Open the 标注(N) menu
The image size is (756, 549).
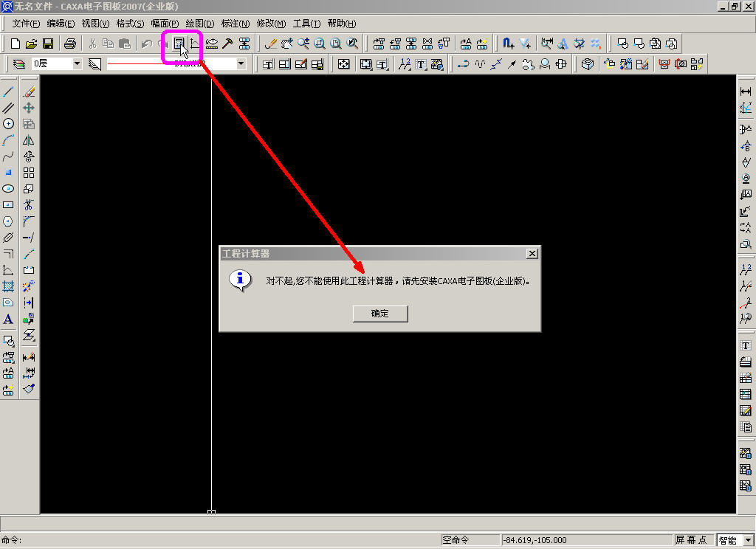(x=236, y=23)
